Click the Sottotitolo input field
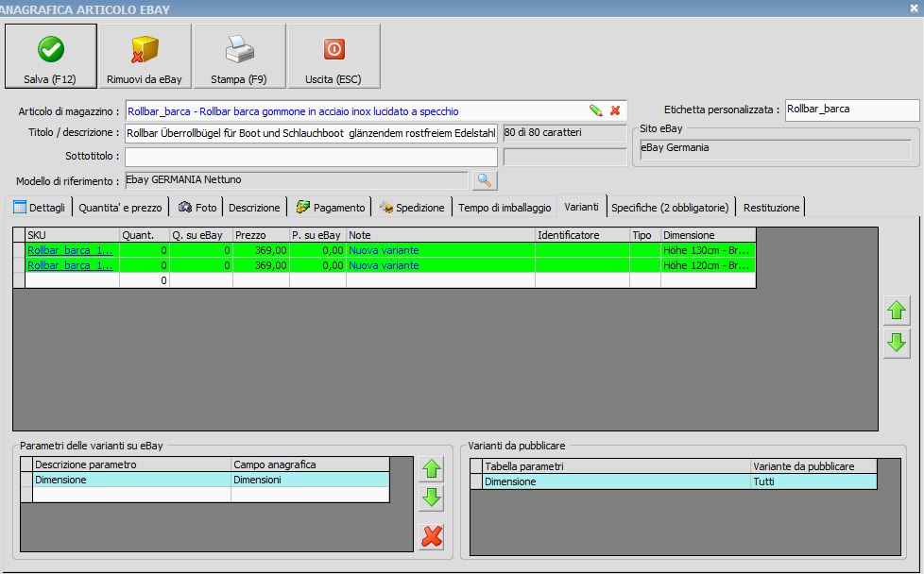Image resolution: width=924 pixels, height=574 pixels. pos(311,157)
